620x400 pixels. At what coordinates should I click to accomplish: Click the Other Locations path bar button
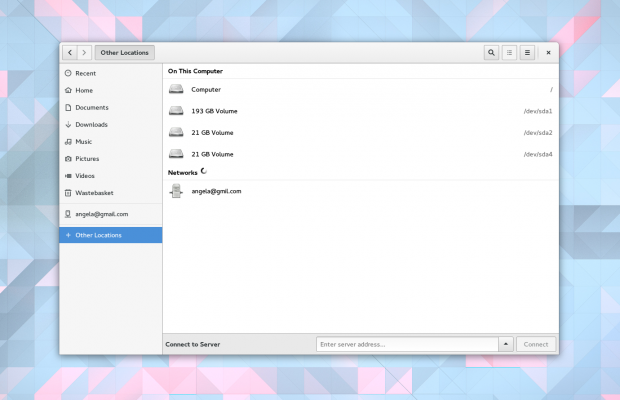tap(125, 53)
